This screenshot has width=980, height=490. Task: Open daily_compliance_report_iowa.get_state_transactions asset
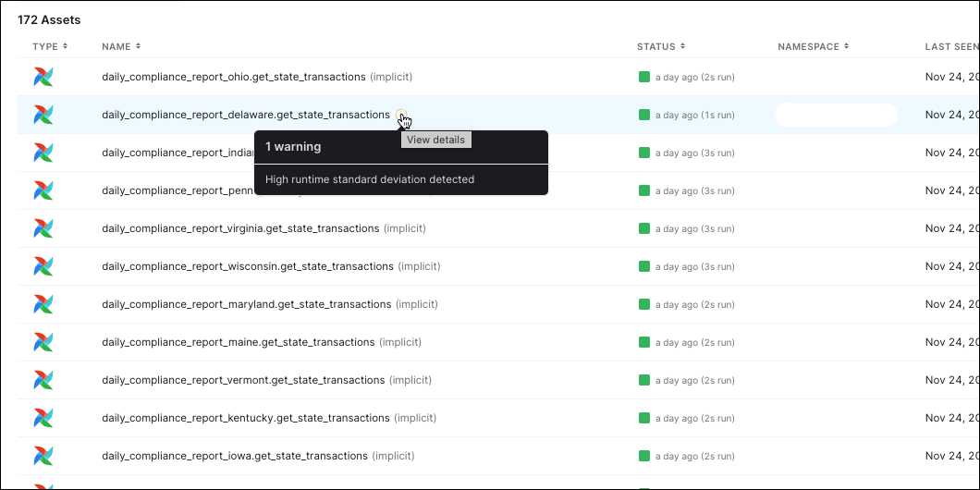coord(235,456)
